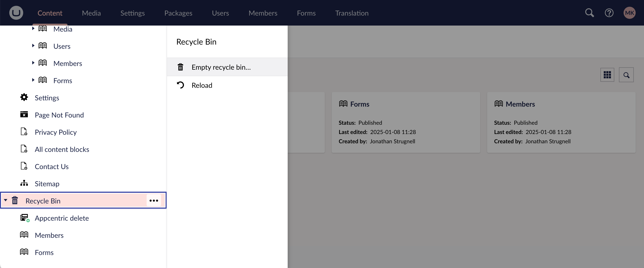Select Settings tree item label
Screen dimensions: 644x268
pos(47,98)
